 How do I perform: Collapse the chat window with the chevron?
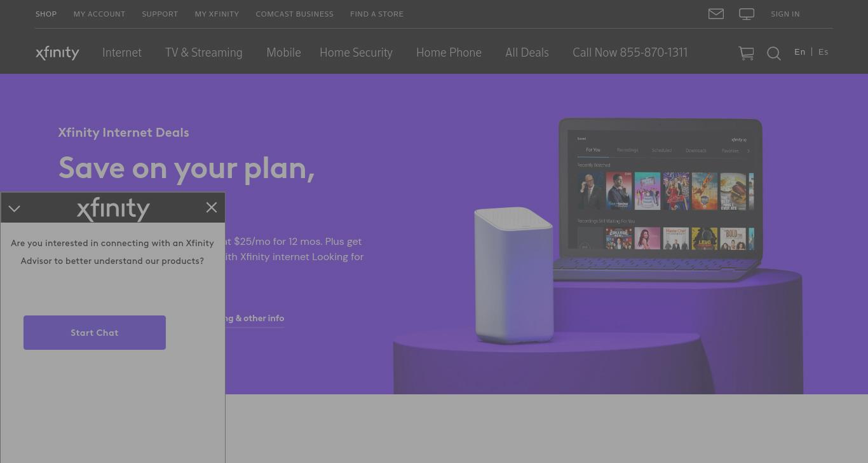pyautogui.click(x=15, y=209)
